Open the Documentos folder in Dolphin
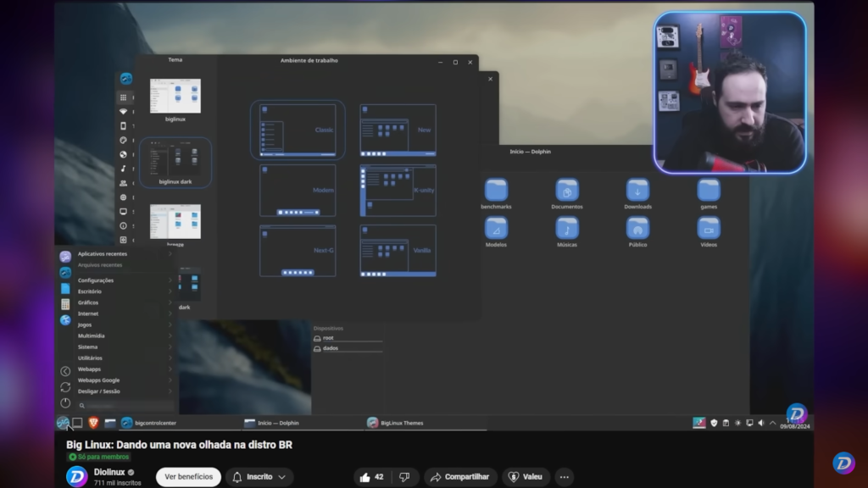 pos(567,194)
